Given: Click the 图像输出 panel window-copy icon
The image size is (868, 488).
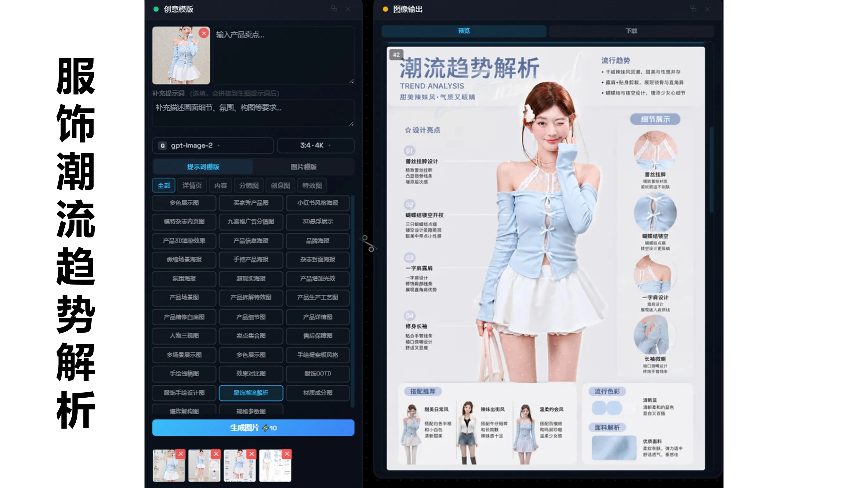Looking at the screenshot, I should click(693, 9).
